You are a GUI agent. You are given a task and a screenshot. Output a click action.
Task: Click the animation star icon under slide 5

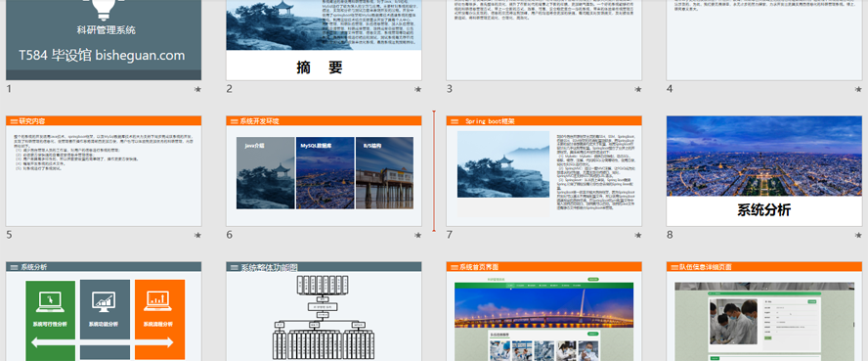[197, 236]
